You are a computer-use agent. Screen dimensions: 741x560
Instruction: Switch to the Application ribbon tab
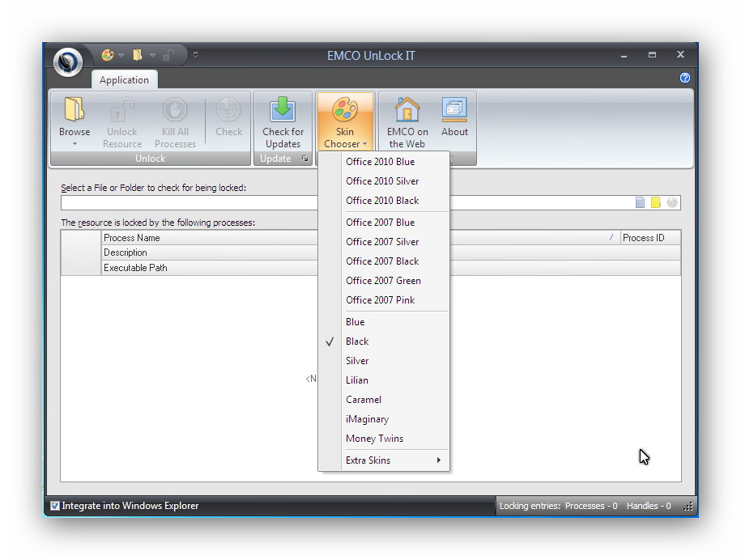[x=124, y=80]
